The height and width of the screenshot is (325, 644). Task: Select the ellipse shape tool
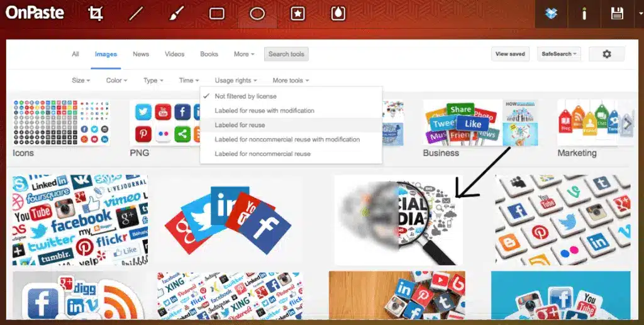pos(257,14)
